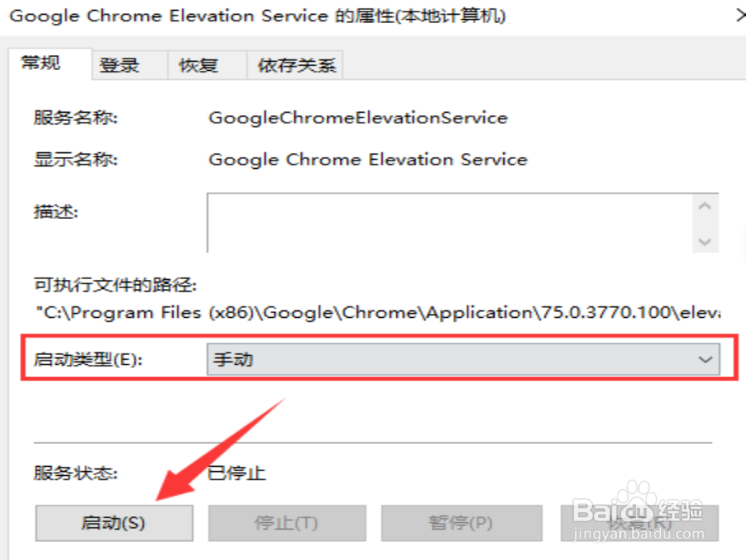Click the 可执行文件的路径 label

pyautogui.click(x=115, y=285)
